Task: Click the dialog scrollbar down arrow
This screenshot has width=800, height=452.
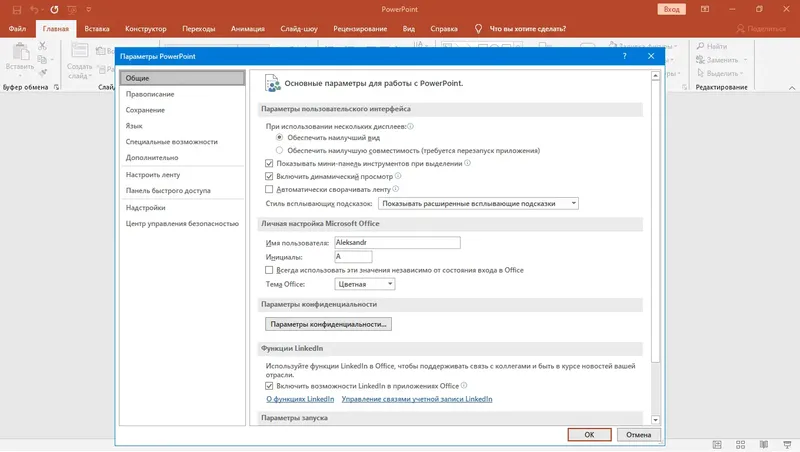Action: tap(656, 420)
